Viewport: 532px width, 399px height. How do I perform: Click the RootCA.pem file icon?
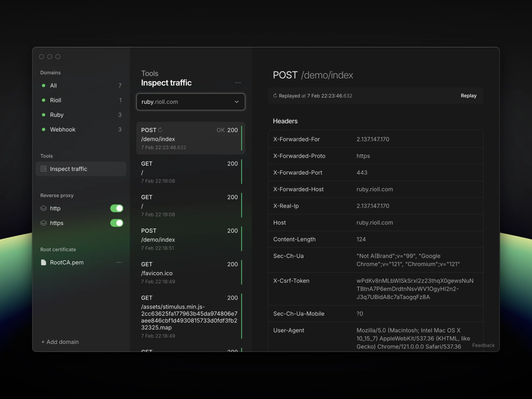tap(44, 262)
